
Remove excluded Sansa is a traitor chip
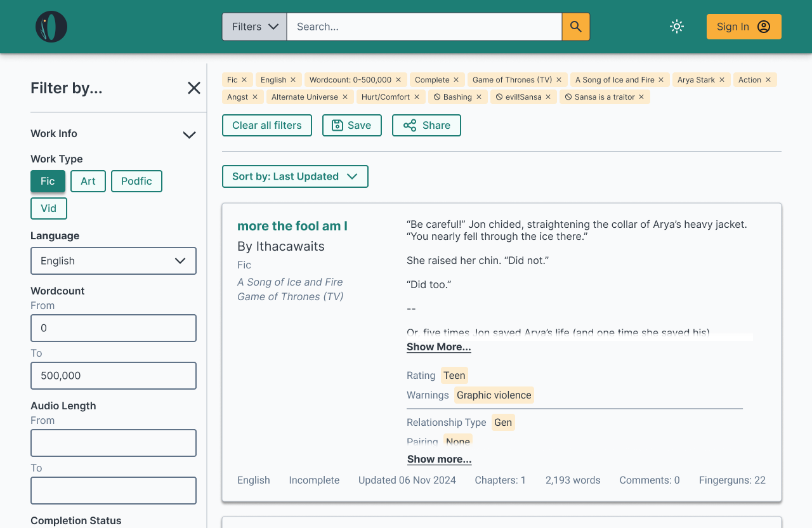click(641, 97)
